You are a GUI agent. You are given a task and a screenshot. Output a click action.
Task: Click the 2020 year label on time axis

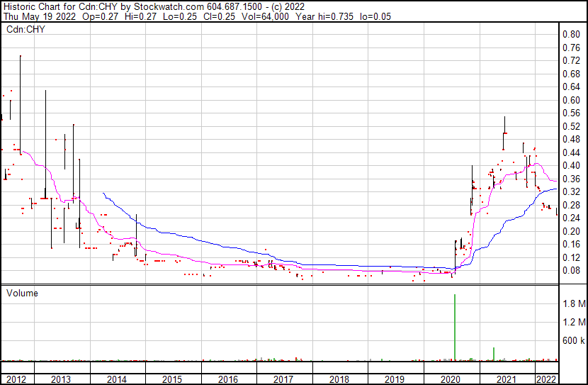[451, 379]
